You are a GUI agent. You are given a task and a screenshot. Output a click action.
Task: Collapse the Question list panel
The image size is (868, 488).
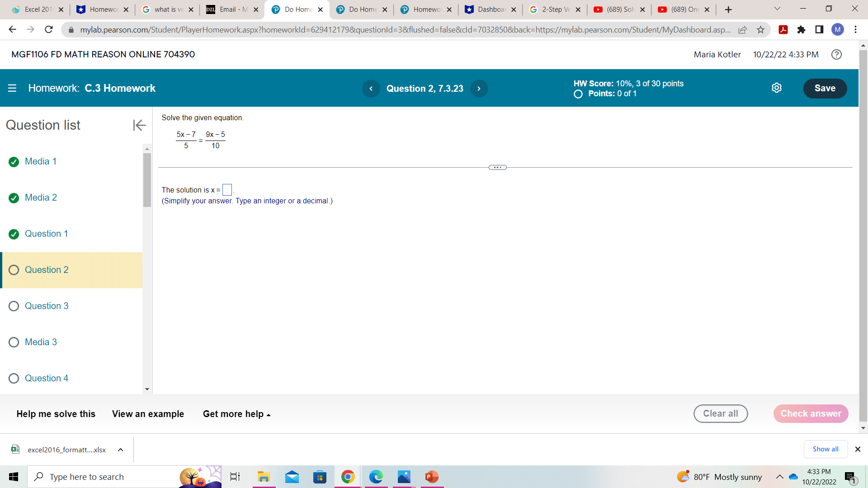tap(139, 125)
